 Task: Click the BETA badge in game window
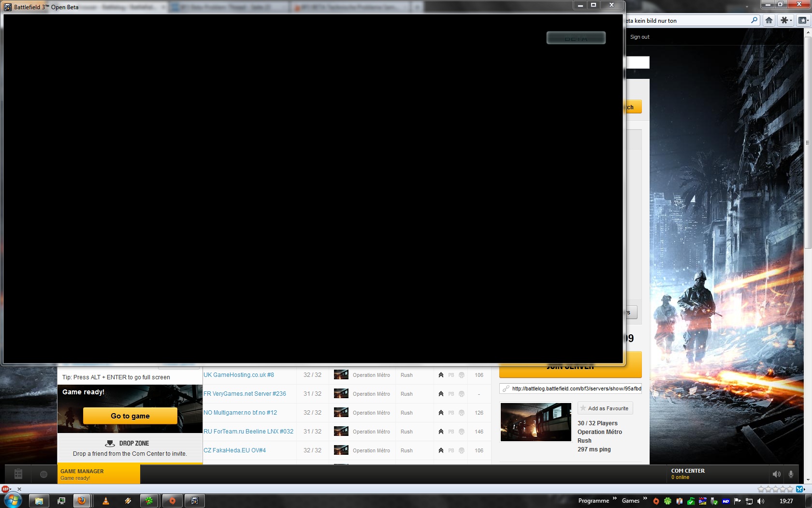[576, 38]
